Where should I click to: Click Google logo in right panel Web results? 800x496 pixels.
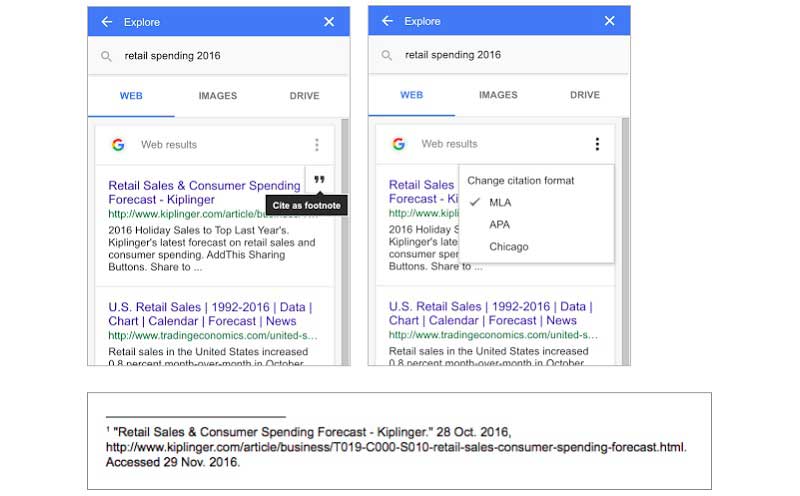[398, 144]
